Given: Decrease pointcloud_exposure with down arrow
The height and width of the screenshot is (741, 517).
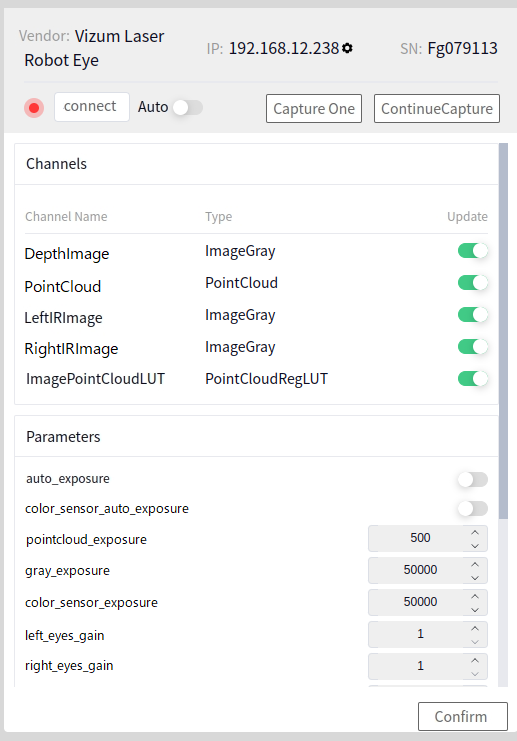Looking at the screenshot, I should click(x=475, y=546).
